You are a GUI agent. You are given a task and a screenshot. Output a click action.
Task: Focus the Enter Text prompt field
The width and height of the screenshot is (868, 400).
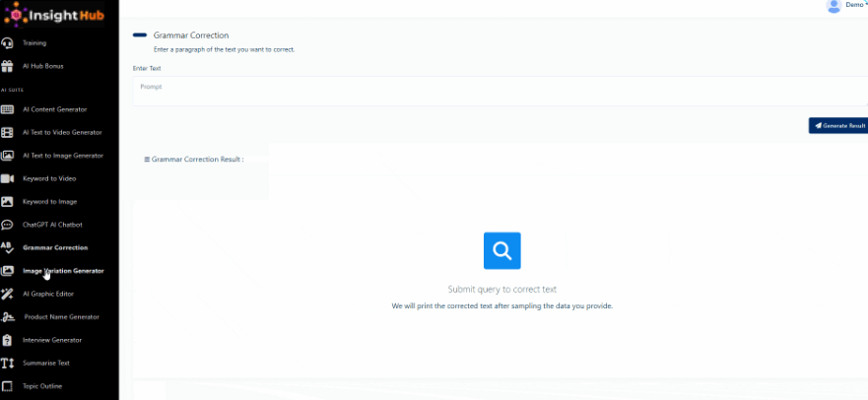pos(500,92)
